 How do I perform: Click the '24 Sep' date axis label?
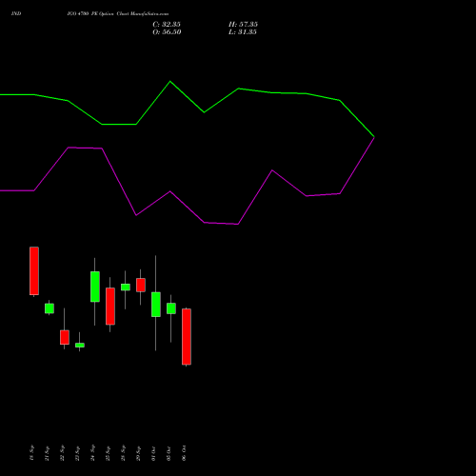[92, 453]
